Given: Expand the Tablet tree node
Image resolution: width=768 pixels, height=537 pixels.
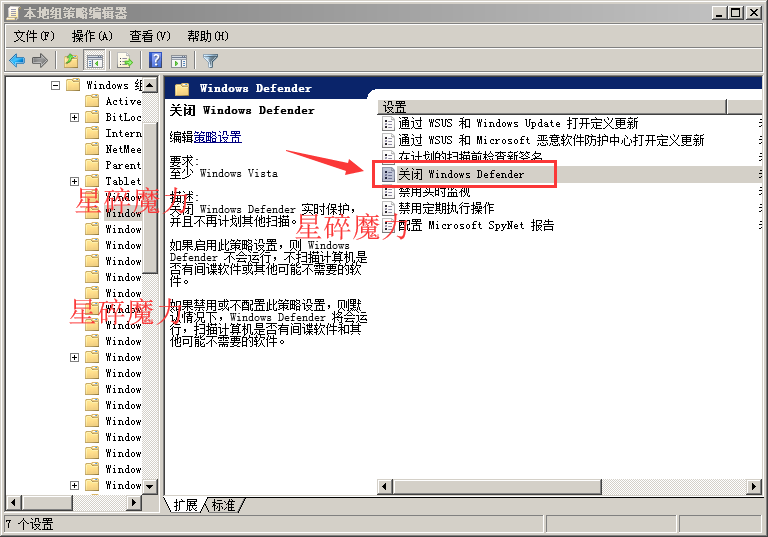Looking at the screenshot, I should (x=74, y=181).
